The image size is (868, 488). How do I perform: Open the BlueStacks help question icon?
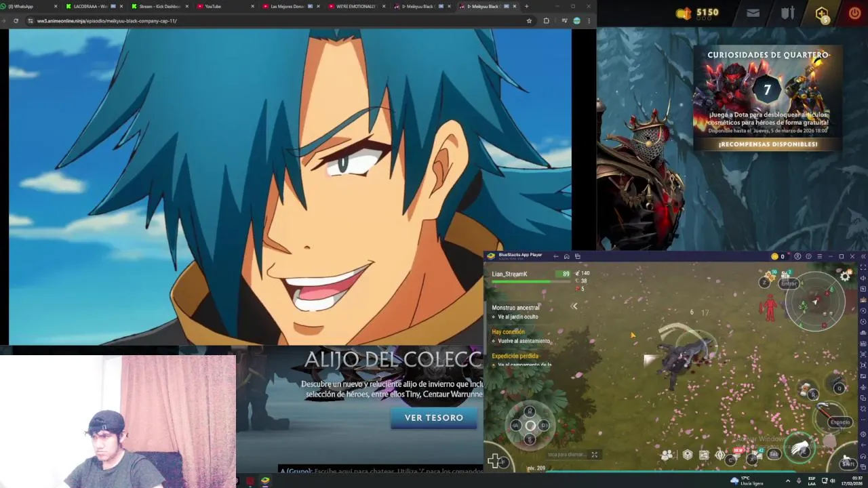(808, 256)
